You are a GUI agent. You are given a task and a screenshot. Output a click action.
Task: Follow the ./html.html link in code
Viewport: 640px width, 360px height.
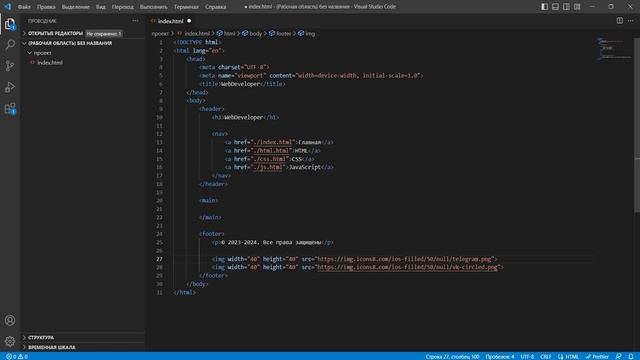click(x=271, y=151)
